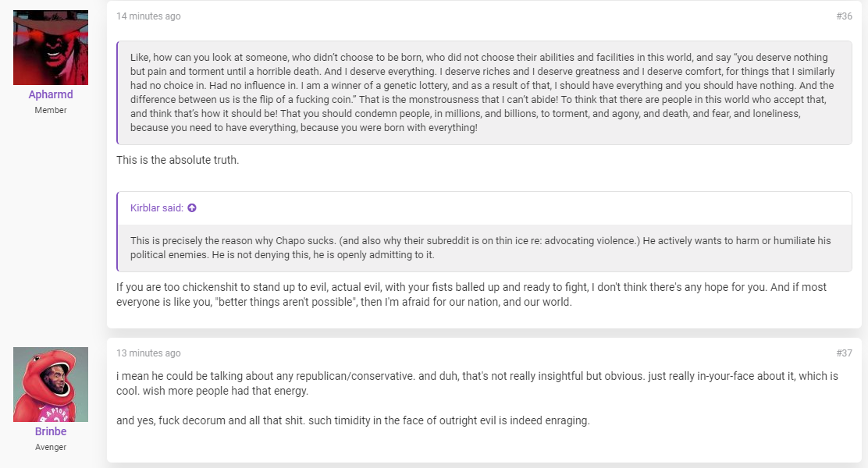Click Apharmd's reply beginning "If you are too chickenshit"

click(471, 294)
